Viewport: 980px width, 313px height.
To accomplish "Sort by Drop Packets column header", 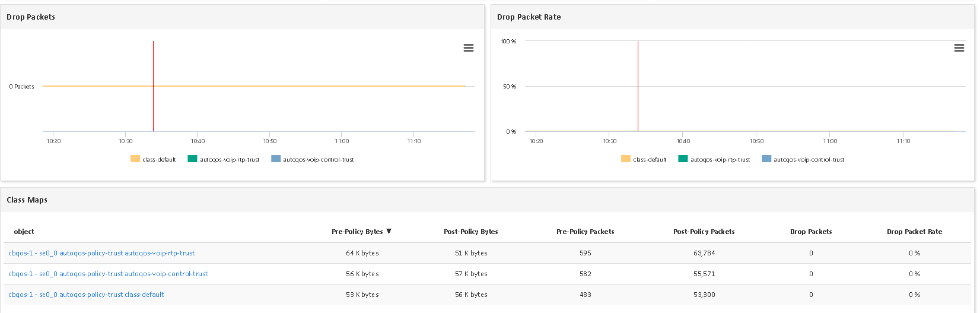I will coord(811,232).
